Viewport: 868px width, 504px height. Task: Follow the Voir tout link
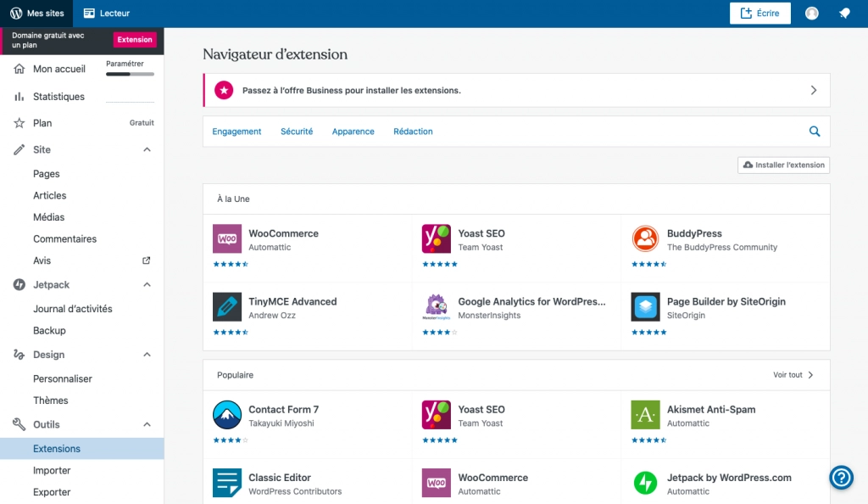tap(793, 375)
